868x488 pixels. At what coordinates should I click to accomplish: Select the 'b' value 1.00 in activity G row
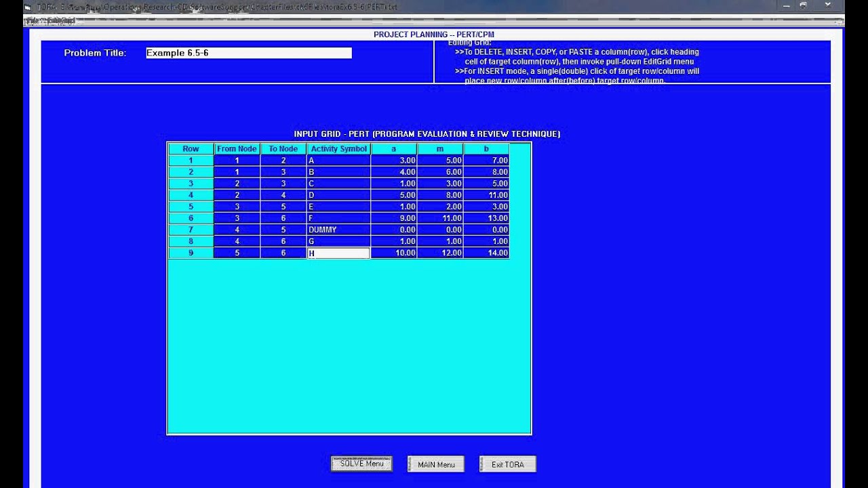pyautogui.click(x=486, y=241)
